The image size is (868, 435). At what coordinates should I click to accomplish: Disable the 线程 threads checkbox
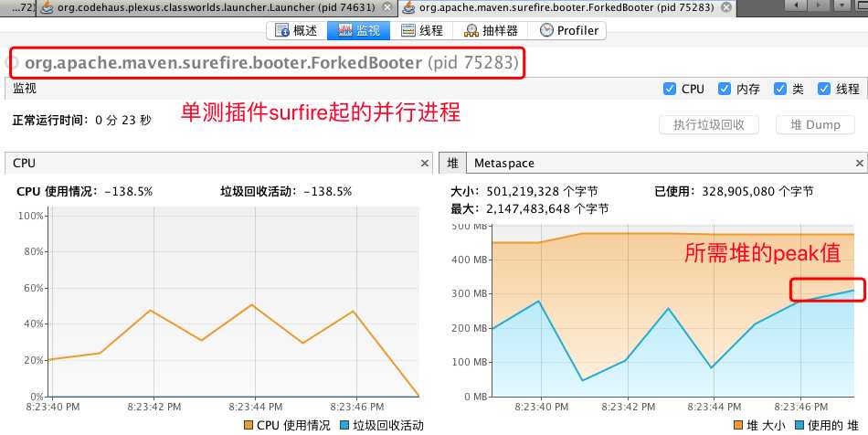[x=824, y=89]
